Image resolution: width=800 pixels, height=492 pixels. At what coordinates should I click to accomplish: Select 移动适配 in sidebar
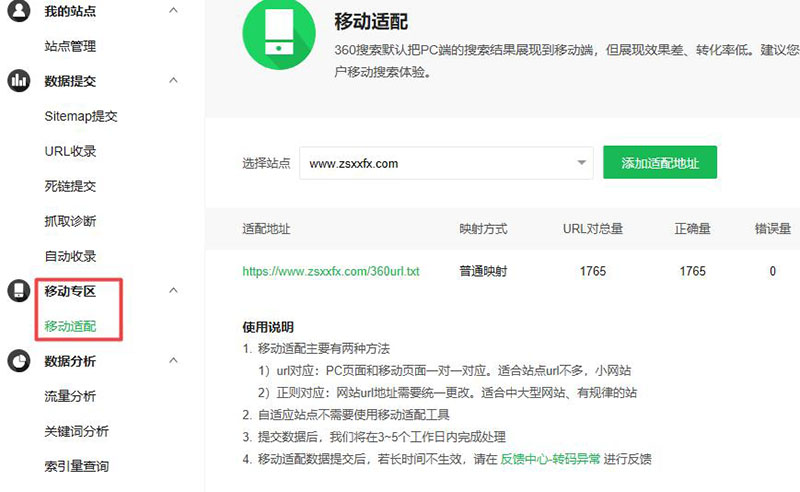tap(70, 326)
